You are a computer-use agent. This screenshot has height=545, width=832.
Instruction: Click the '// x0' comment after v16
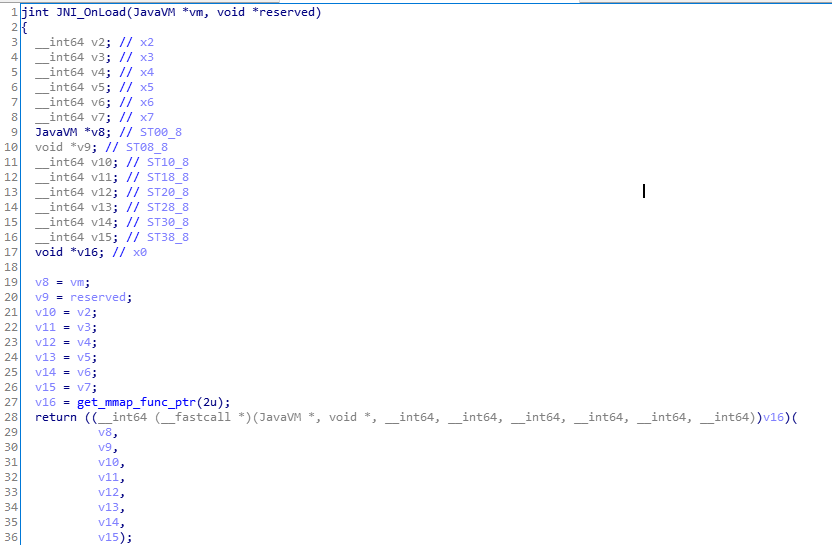(x=129, y=252)
